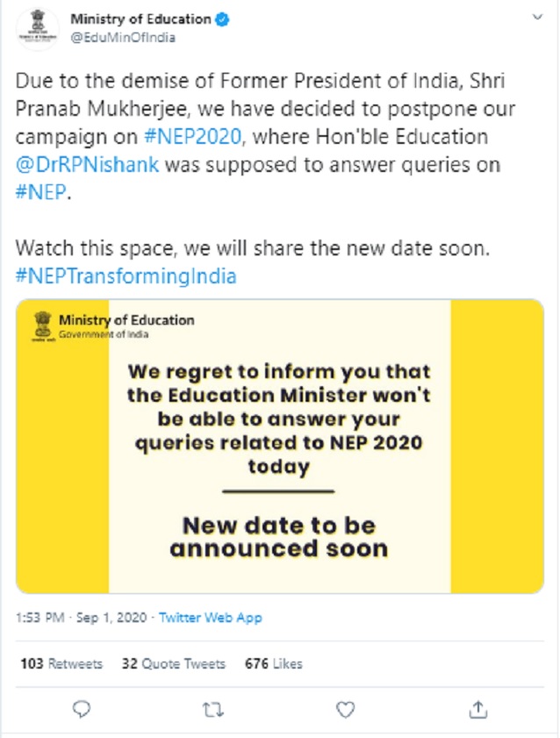Like the tweet with heart icon
The height and width of the screenshot is (738, 560).
pos(346,707)
